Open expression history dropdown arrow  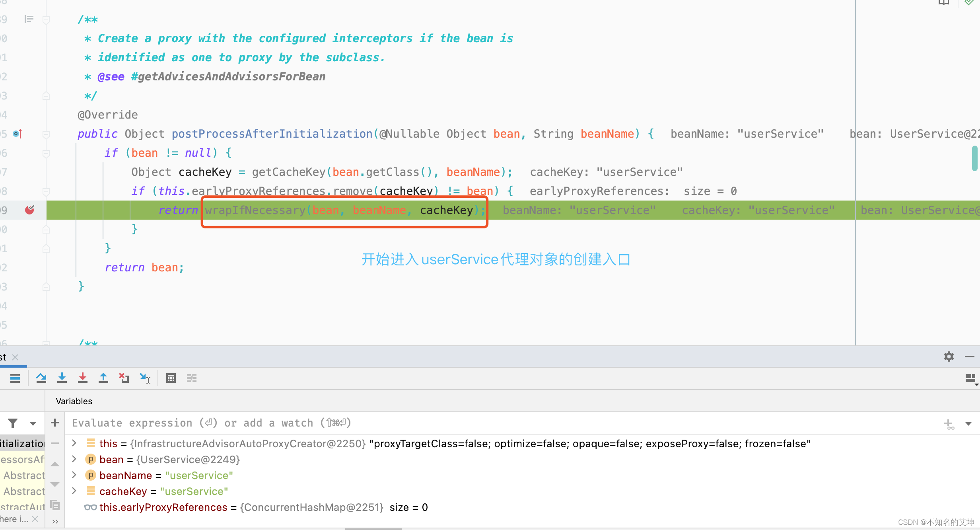pos(968,424)
